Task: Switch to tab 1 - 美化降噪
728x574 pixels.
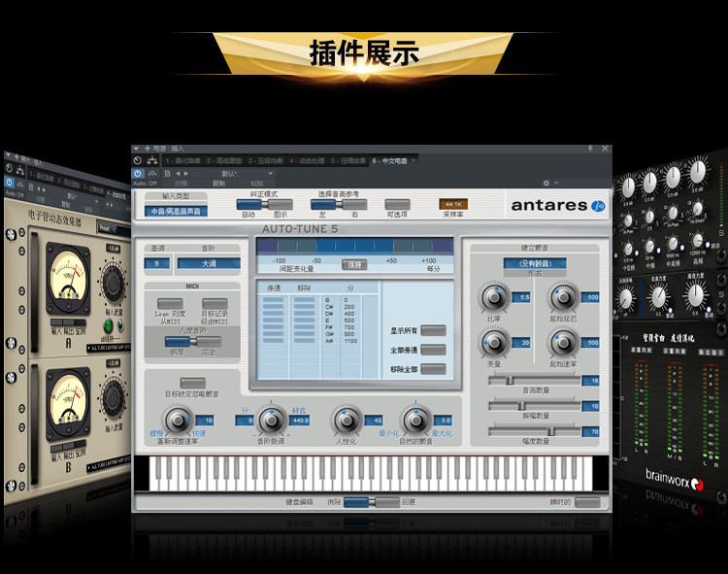Action: point(182,160)
